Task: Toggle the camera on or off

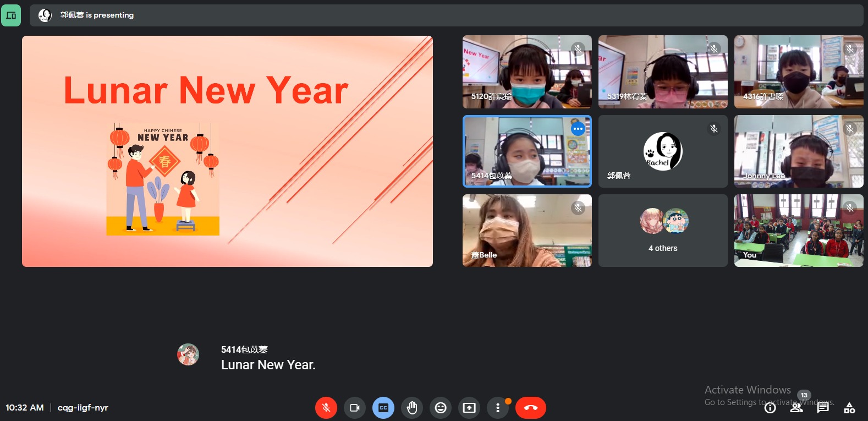Action: tap(355, 408)
